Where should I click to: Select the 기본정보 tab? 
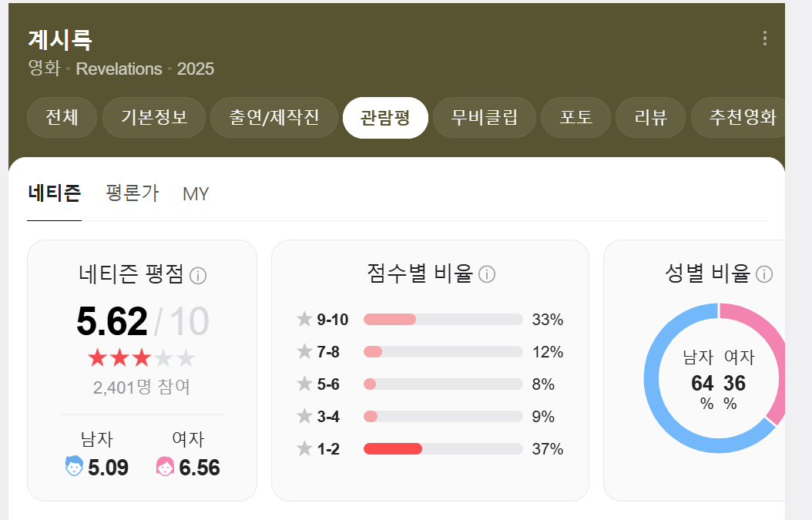(153, 117)
